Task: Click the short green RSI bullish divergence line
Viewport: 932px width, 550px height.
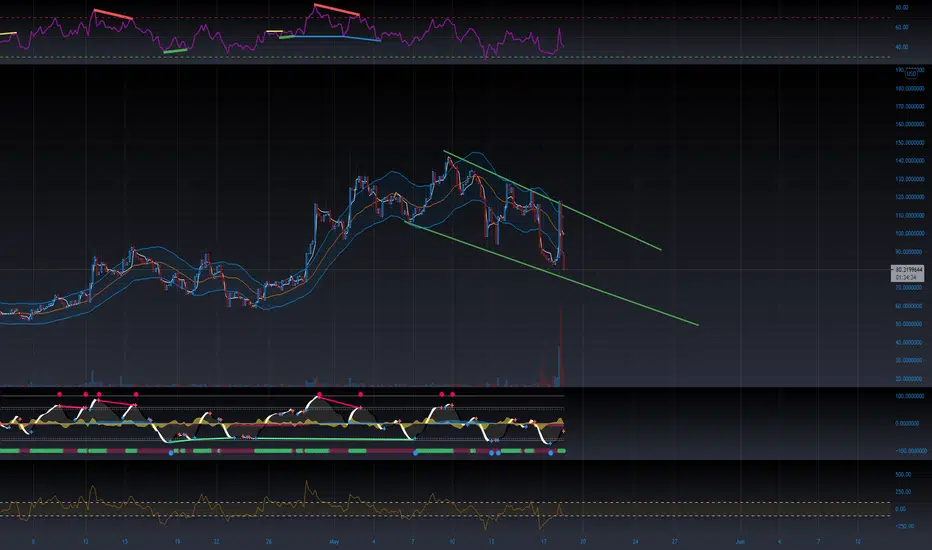Action: [175, 51]
